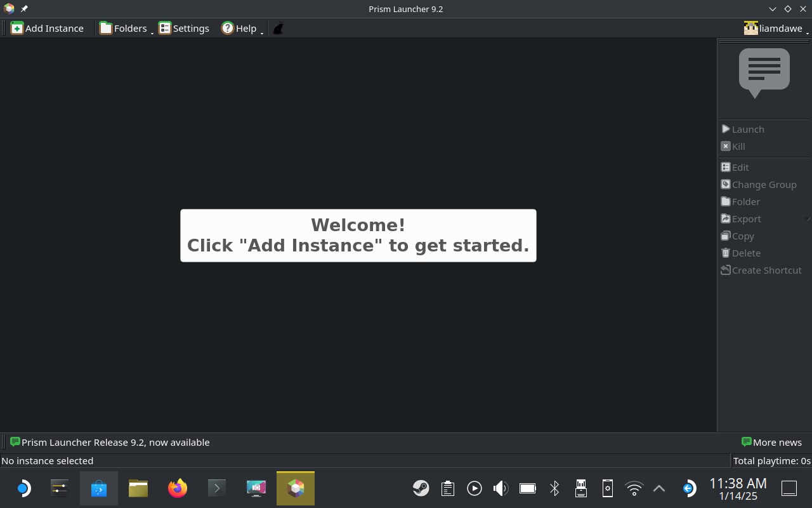Click the volume speaker tray icon
812x508 pixels.
501,488
